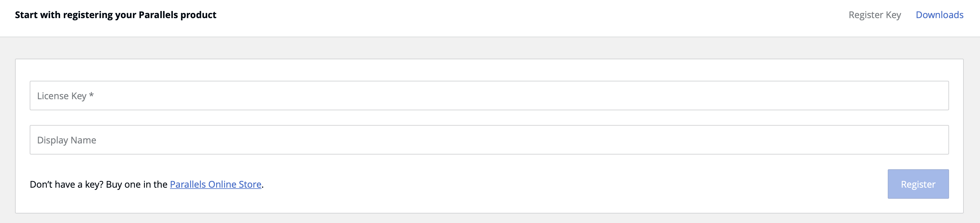This screenshot has height=223, width=980.
Task: Open the Parallels Online Store link
Action: (215, 185)
